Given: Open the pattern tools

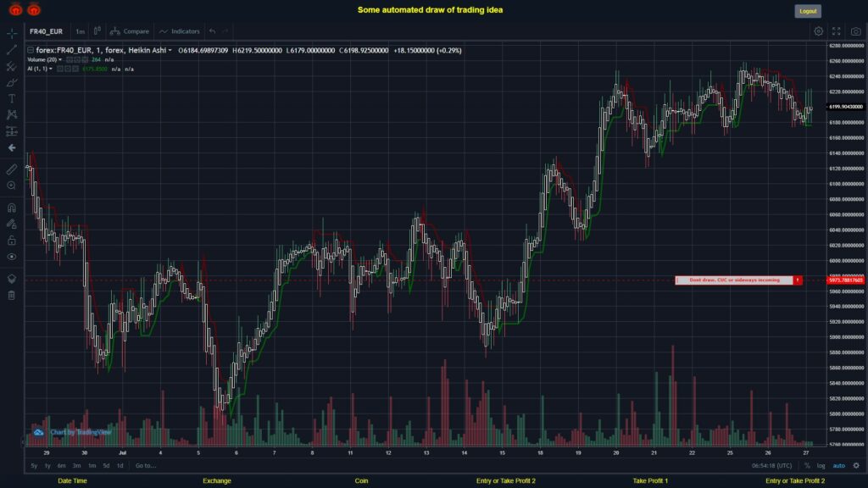Looking at the screenshot, I should [x=12, y=114].
